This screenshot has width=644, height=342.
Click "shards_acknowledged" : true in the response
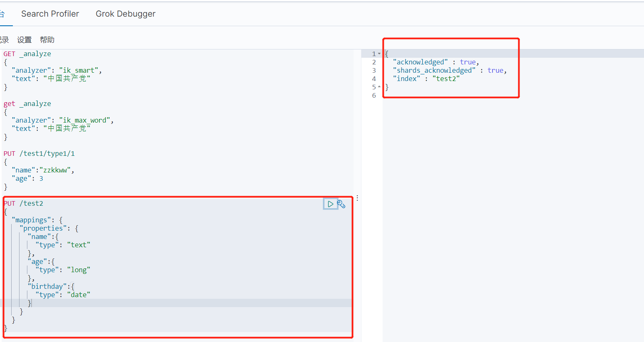(450, 70)
